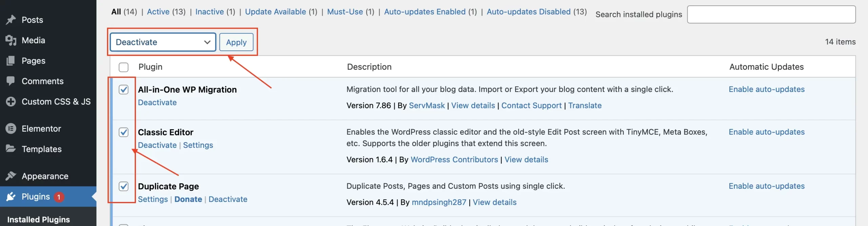The width and height of the screenshot is (868, 226).
Task: Click the Translate link
Action: (585, 106)
